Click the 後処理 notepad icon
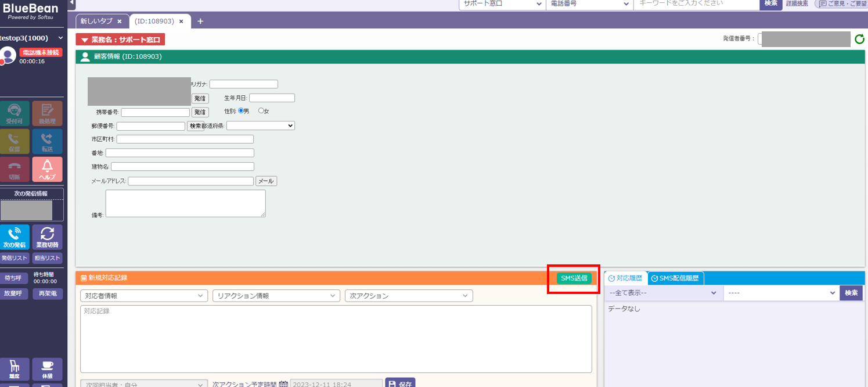Screen dimensions: 868x387 click(x=47, y=113)
